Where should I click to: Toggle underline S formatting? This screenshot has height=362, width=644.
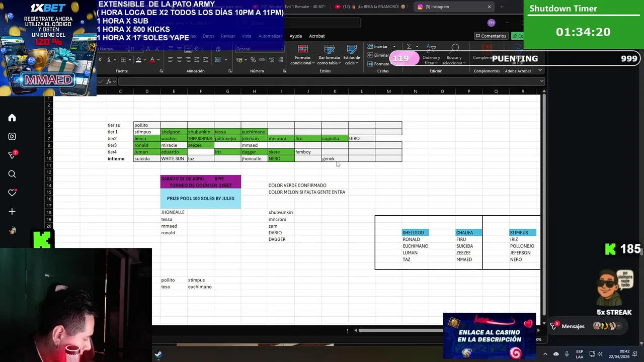coord(109,60)
